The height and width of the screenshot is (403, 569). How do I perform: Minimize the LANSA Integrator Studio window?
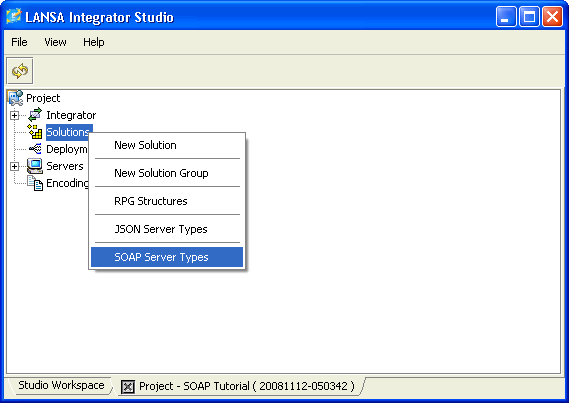coord(506,17)
